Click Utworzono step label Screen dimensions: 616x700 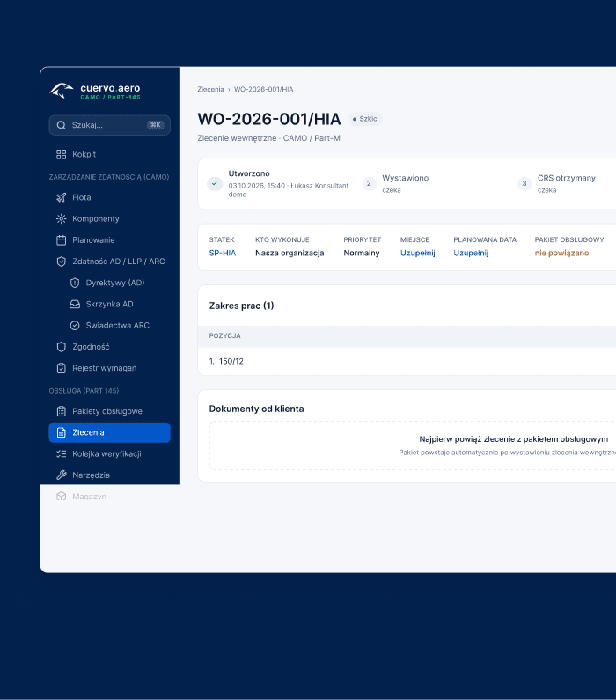click(249, 173)
